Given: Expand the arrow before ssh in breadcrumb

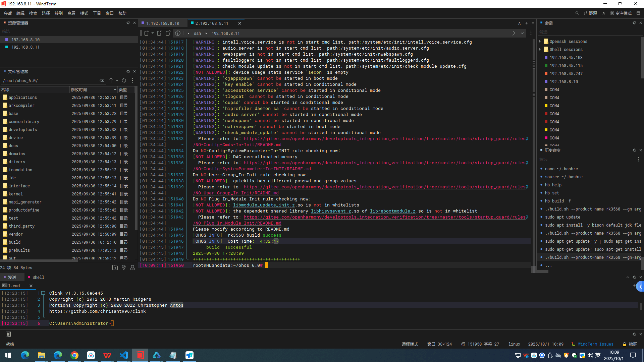Looking at the screenshot, I should coord(189,33).
